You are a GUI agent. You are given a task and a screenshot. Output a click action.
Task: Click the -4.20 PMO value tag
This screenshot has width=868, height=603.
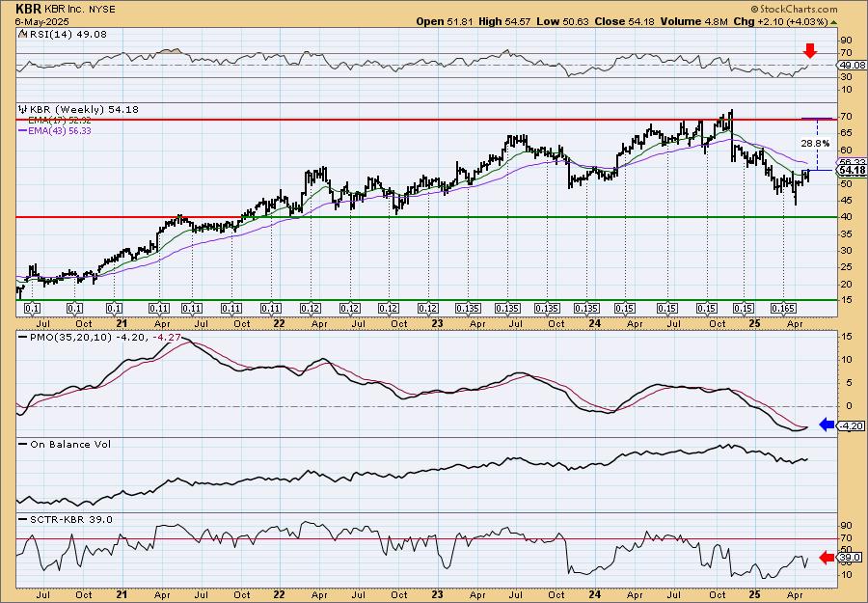pyautogui.click(x=852, y=425)
